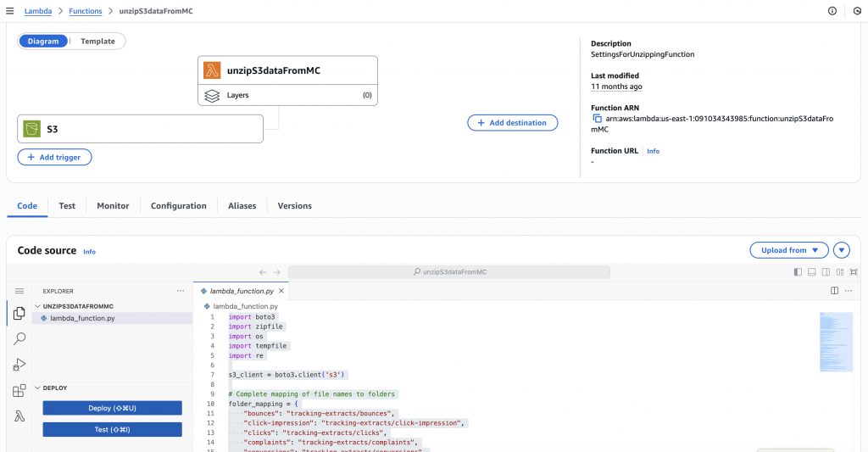Split the editor to the right
868x452 pixels.
coord(834,291)
